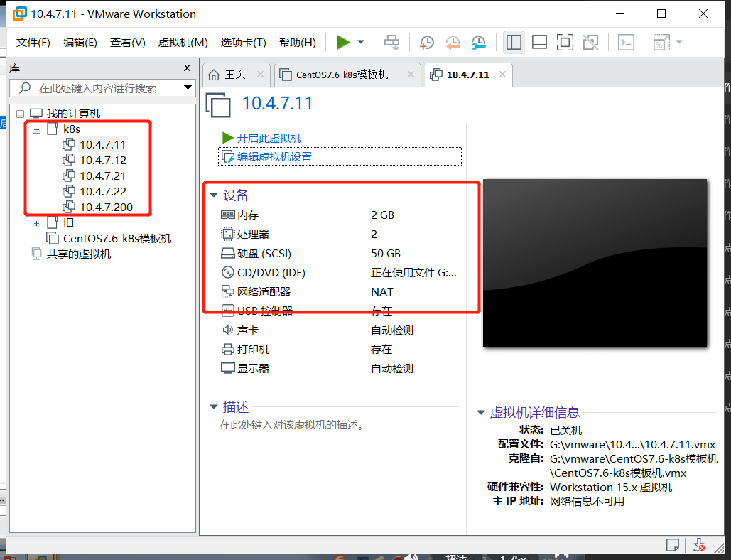Screen dimensions: 731x560
Task: Close the library panel with X
Action: click(188, 68)
